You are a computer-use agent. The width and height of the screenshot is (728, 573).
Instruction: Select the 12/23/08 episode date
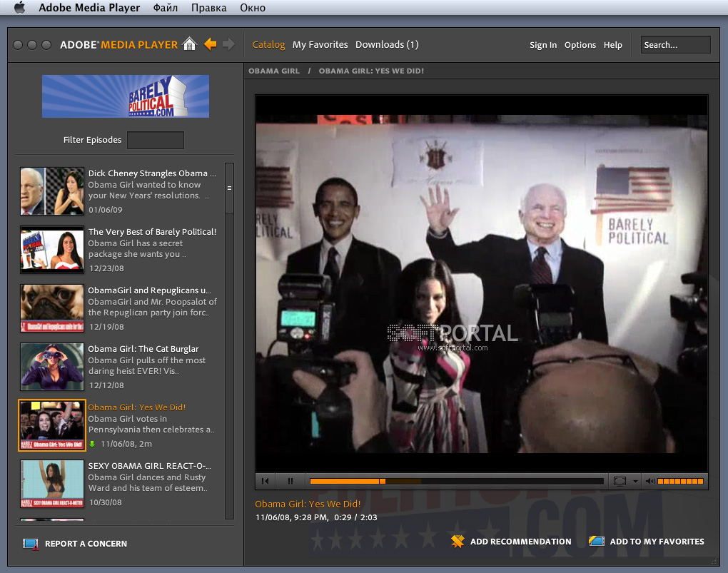(106, 268)
